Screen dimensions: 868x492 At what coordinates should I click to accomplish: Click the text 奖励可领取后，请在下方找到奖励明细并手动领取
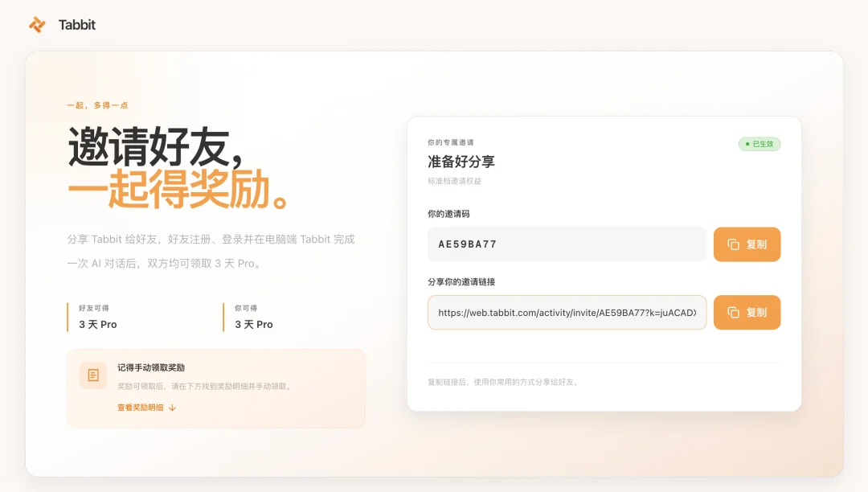(x=205, y=387)
